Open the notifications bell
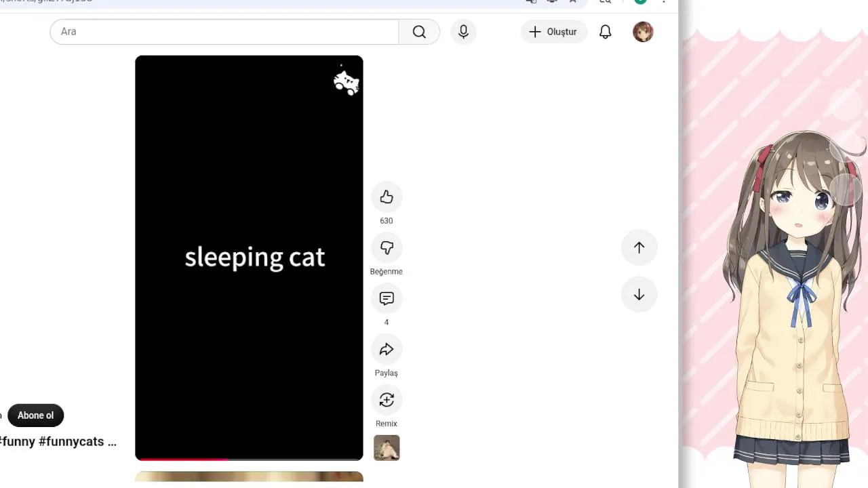868x488 pixels. tap(606, 32)
